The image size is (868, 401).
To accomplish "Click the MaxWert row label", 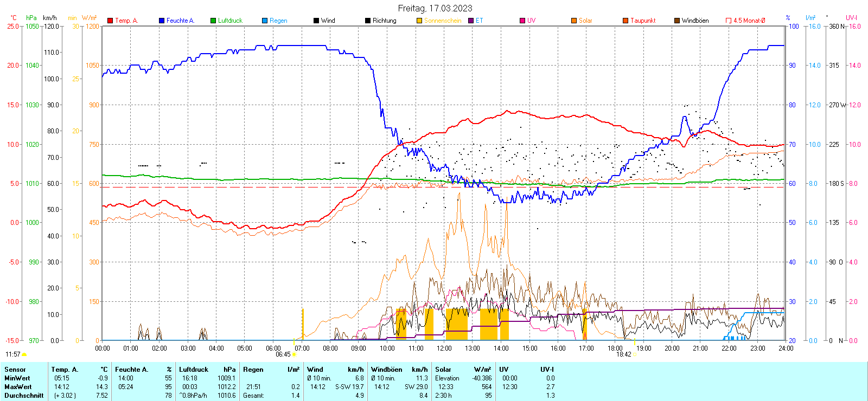I will point(18,387).
